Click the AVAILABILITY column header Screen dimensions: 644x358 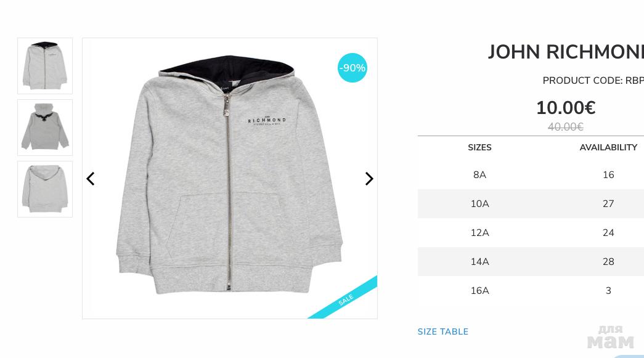tap(608, 147)
